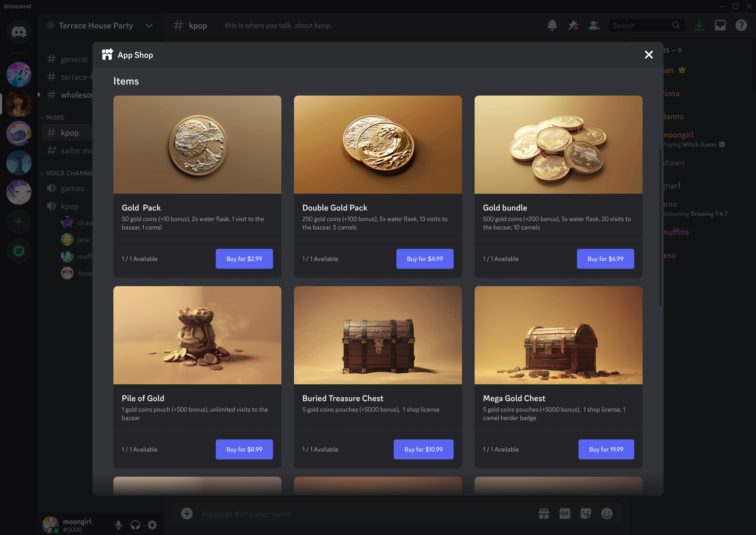This screenshot has height=535, width=756.
Task: Open server discovery via the compass icon
Action: pos(19,251)
